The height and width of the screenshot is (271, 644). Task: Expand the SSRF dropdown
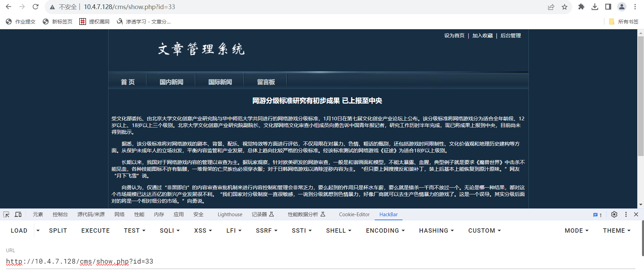pyautogui.click(x=266, y=231)
